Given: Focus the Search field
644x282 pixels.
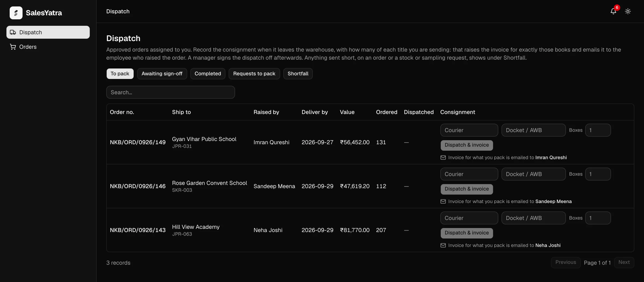Looking at the screenshot, I should 171,92.
